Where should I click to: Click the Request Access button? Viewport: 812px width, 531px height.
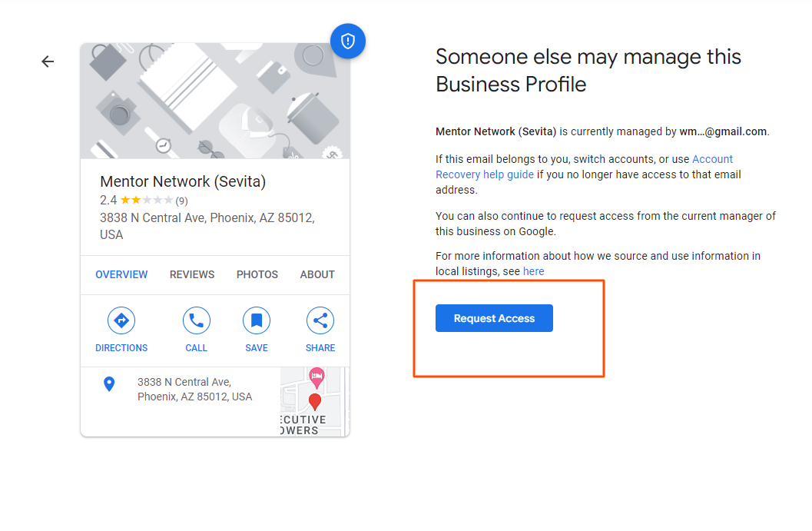[494, 318]
